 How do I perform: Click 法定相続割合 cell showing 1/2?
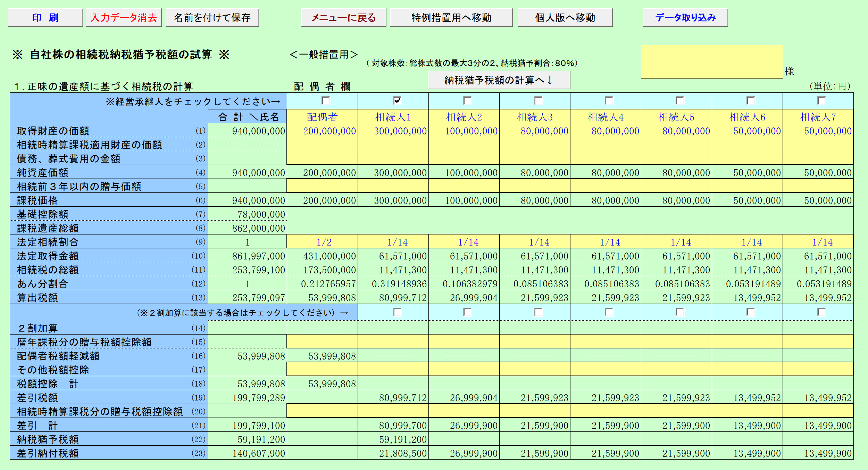pyautogui.click(x=322, y=242)
